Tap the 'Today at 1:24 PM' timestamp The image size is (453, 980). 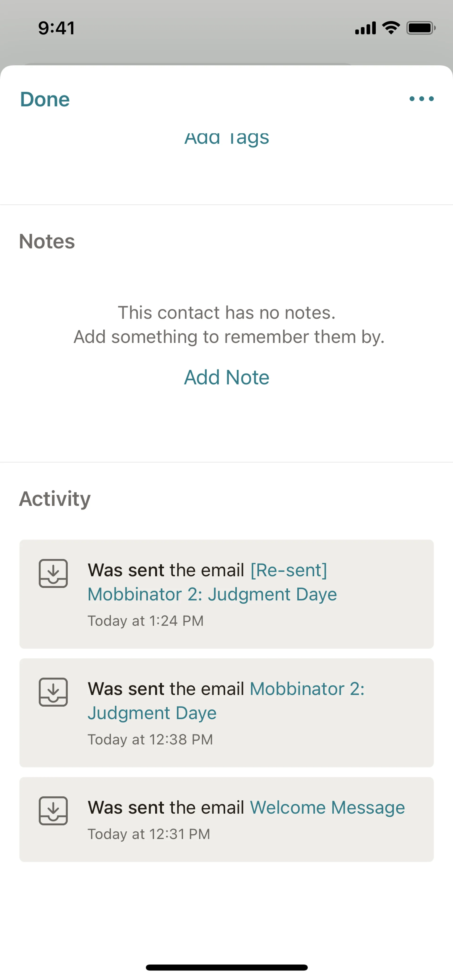(145, 621)
